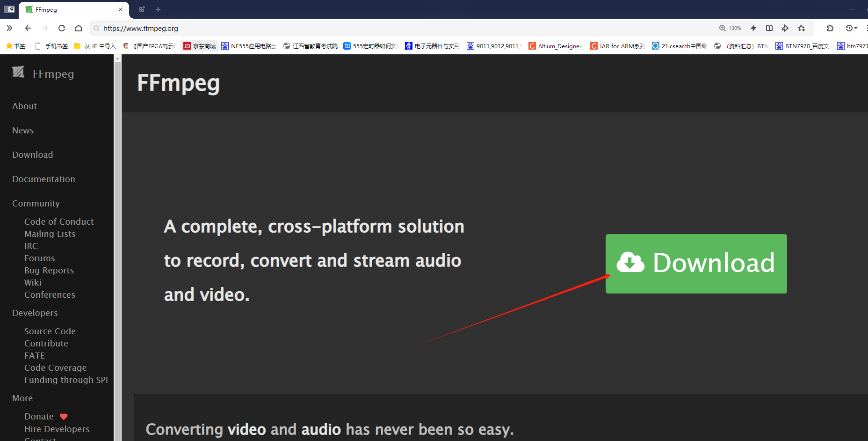The image size is (868, 441).
Task: Click the 130% zoom indicator
Action: pyautogui.click(x=730, y=28)
